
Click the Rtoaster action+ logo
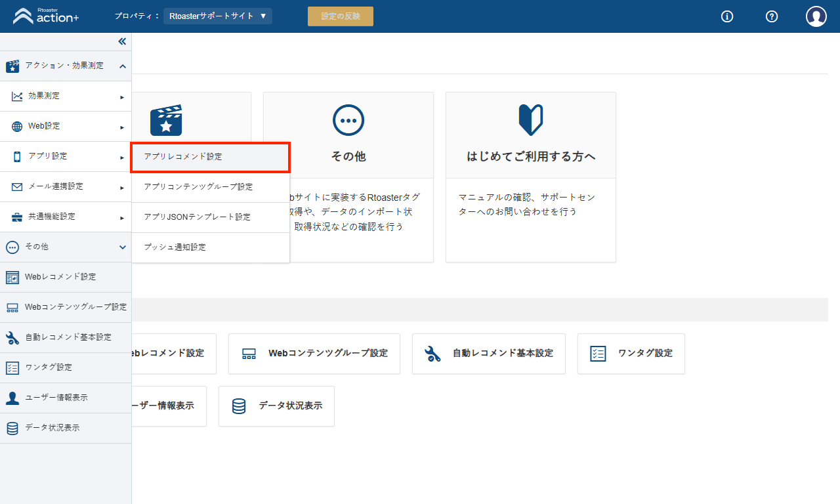(46, 16)
